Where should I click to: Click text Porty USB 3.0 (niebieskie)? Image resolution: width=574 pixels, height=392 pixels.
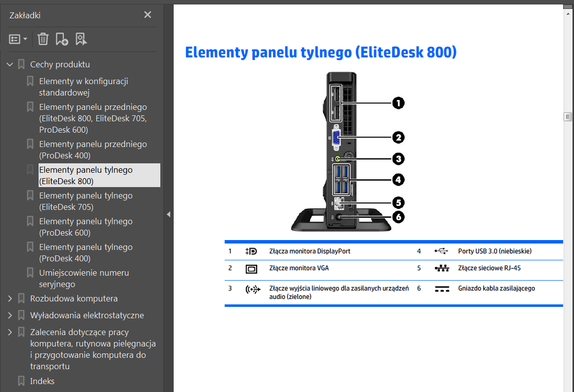click(495, 251)
